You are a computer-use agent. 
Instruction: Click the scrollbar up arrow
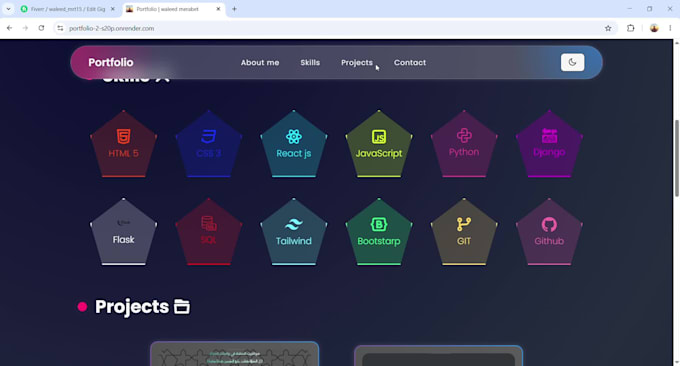[677, 42]
